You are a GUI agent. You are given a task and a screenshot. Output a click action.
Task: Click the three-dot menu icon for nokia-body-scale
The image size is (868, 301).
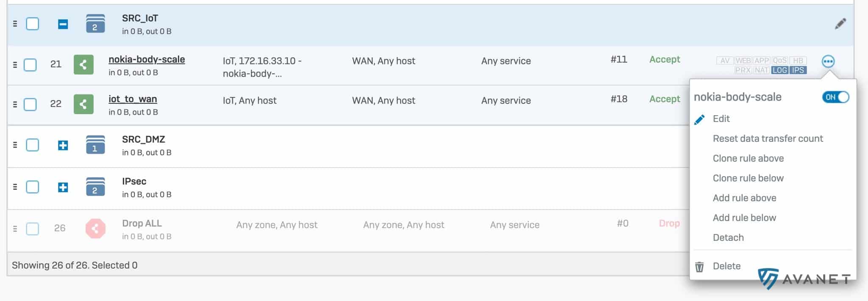[x=828, y=61]
